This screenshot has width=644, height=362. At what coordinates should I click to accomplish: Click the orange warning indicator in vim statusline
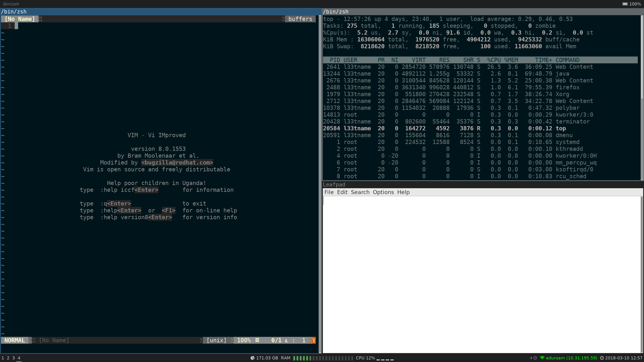tap(314, 340)
